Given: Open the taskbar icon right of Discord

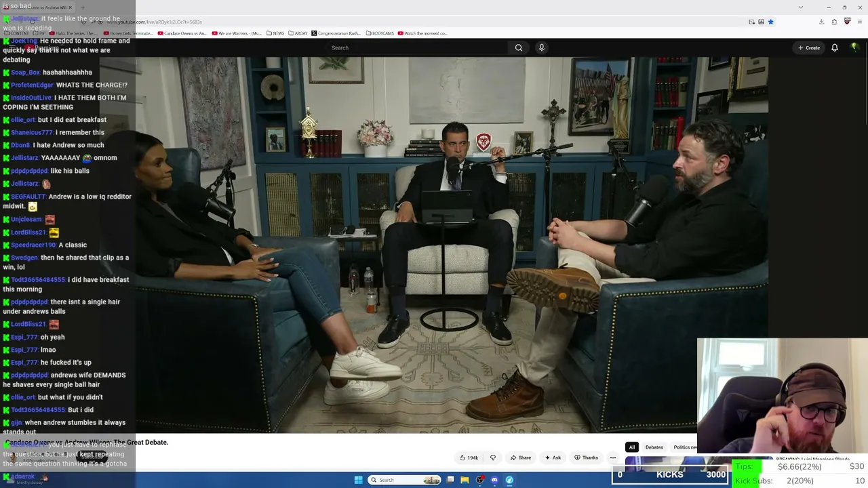Looking at the screenshot, I should (509, 480).
